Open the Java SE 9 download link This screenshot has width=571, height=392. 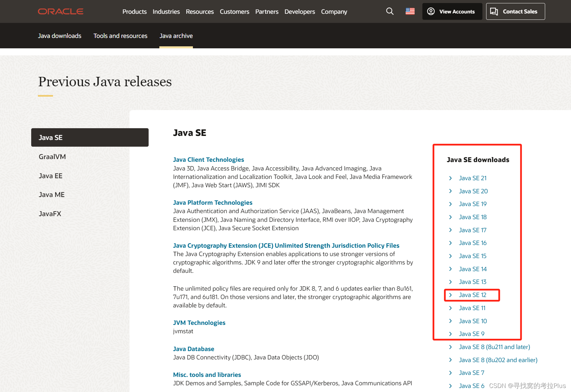pyautogui.click(x=472, y=334)
